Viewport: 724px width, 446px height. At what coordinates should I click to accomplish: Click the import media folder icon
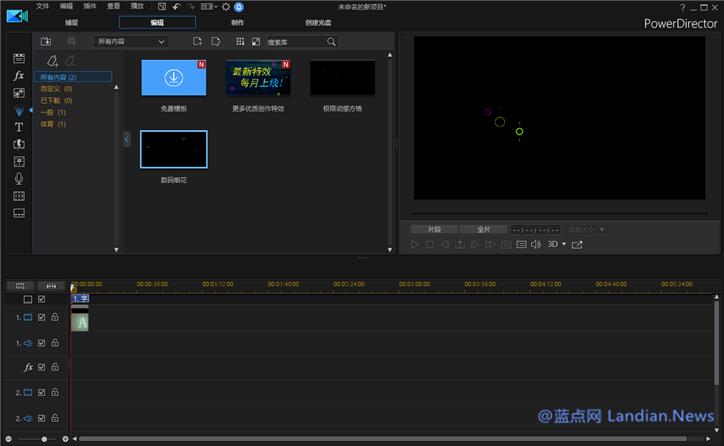click(46, 42)
